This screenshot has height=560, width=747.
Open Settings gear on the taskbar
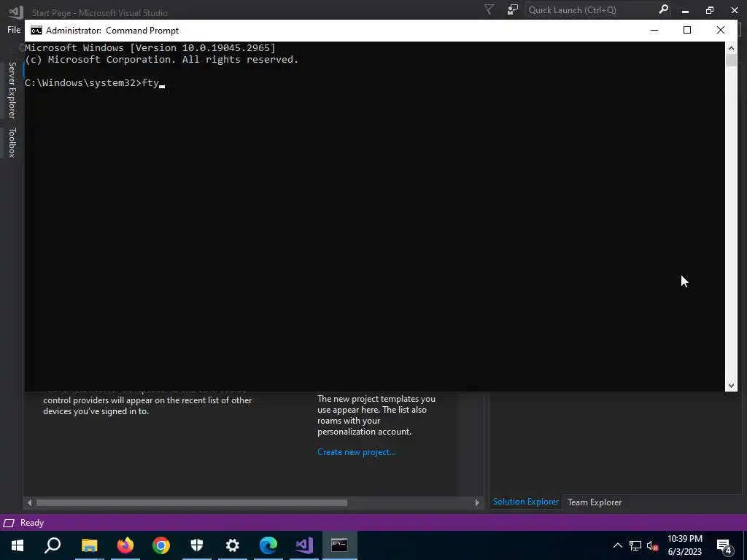[233, 545]
